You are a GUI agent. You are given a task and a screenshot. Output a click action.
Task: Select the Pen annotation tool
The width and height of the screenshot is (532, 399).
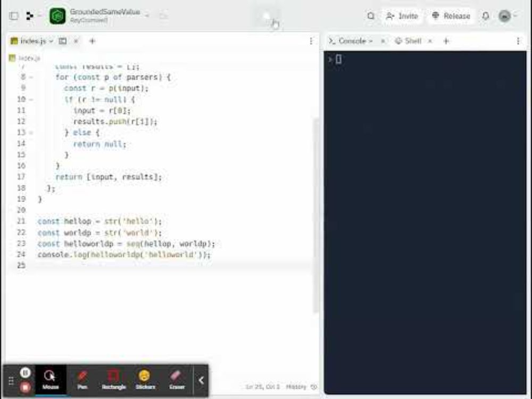82,378
